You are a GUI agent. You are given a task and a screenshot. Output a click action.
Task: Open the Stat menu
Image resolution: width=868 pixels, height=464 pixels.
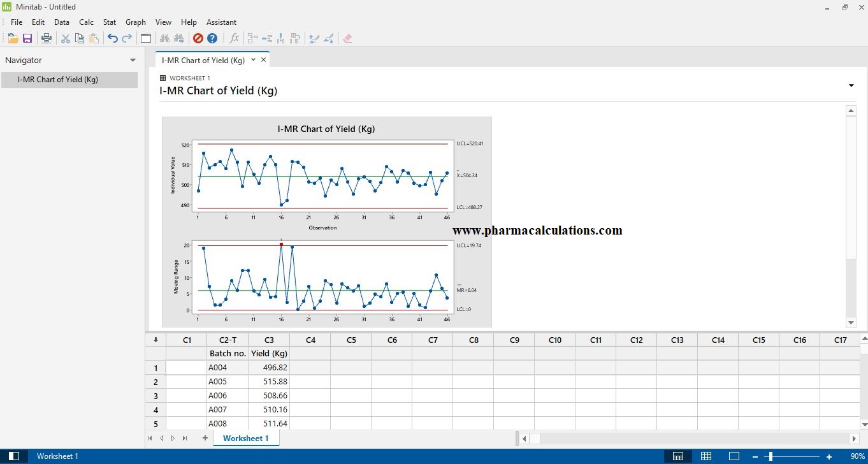110,22
